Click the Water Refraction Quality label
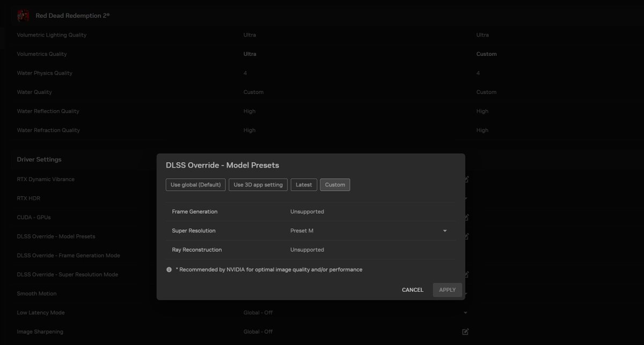Screen dimensions: 644x345 click(x=48, y=131)
